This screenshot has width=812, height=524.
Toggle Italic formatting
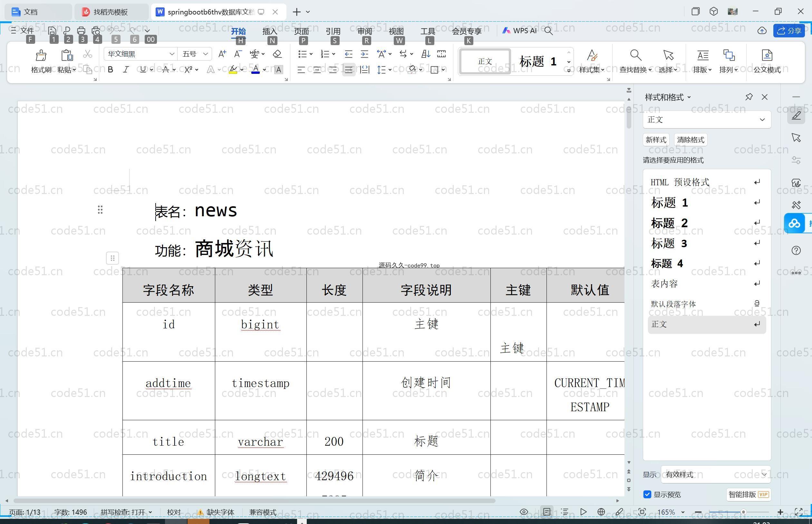coord(126,70)
